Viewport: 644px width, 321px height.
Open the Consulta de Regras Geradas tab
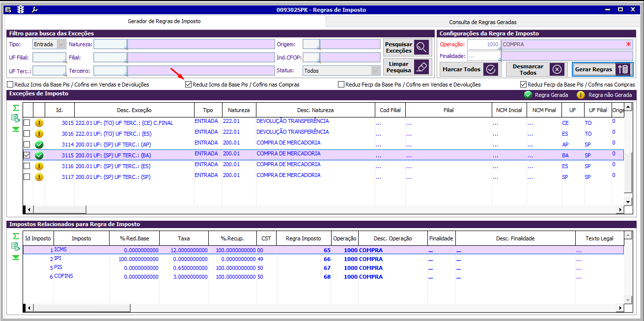coord(482,22)
